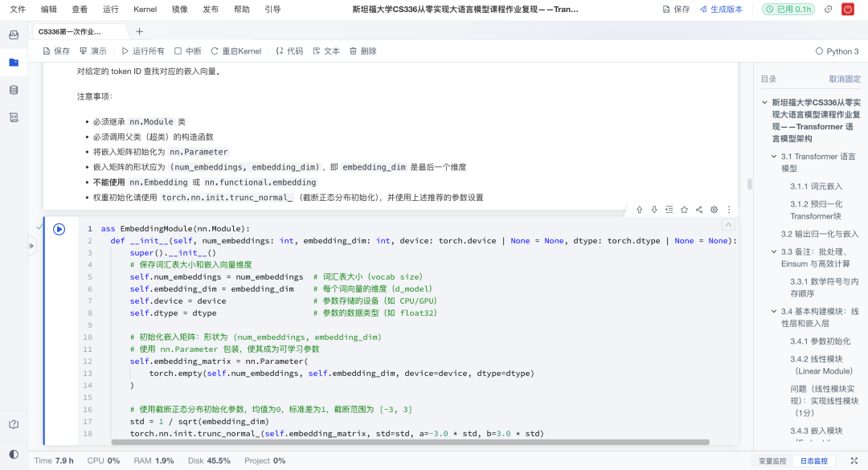Move cell down arrow icon

pos(654,210)
